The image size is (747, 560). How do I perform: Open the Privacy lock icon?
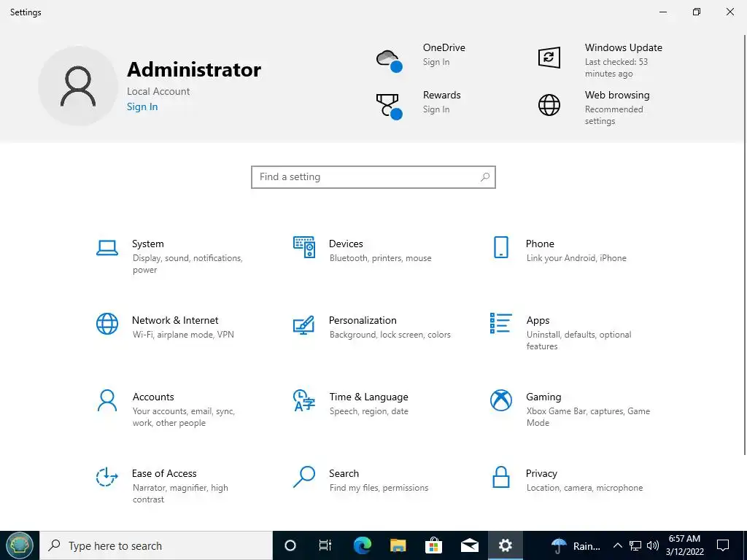(500, 477)
